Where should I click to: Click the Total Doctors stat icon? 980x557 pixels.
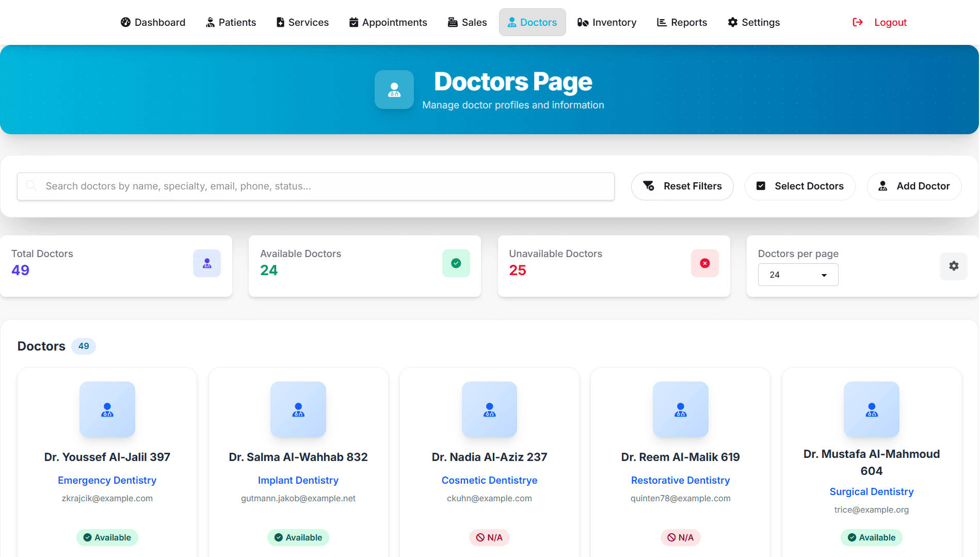tap(207, 263)
